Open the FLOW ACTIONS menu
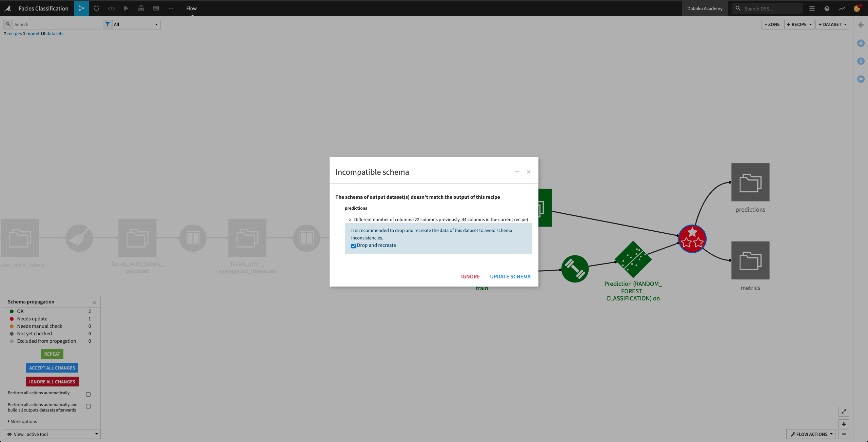The height and width of the screenshot is (442, 868). [x=810, y=434]
